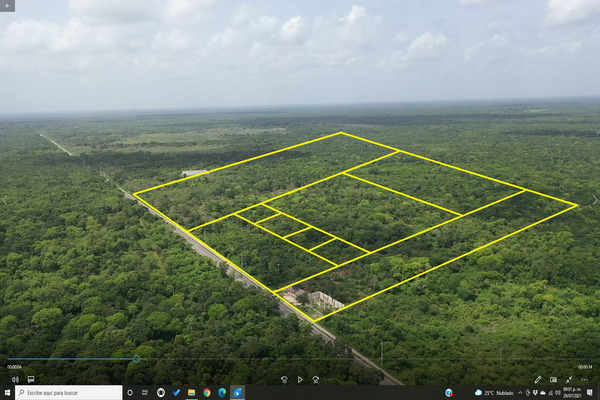Toggle full screen mode
Screen dimensions: 600x400
[x=569, y=379]
